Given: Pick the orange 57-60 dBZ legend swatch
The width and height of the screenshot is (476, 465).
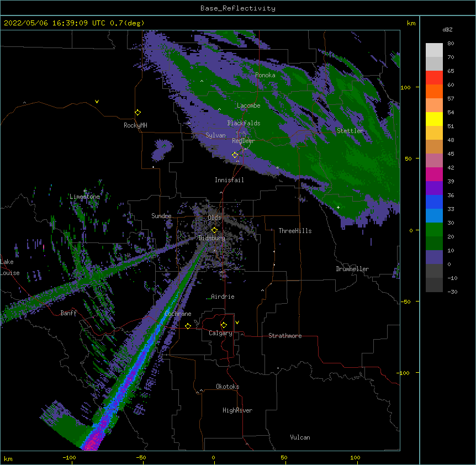Looking at the screenshot, I should [434, 92].
